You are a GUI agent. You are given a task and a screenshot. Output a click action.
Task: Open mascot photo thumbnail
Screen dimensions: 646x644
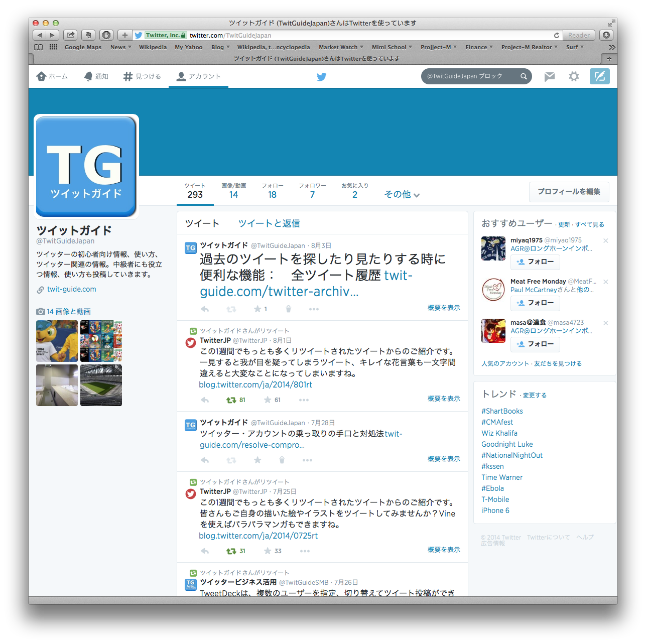[57, 341]
